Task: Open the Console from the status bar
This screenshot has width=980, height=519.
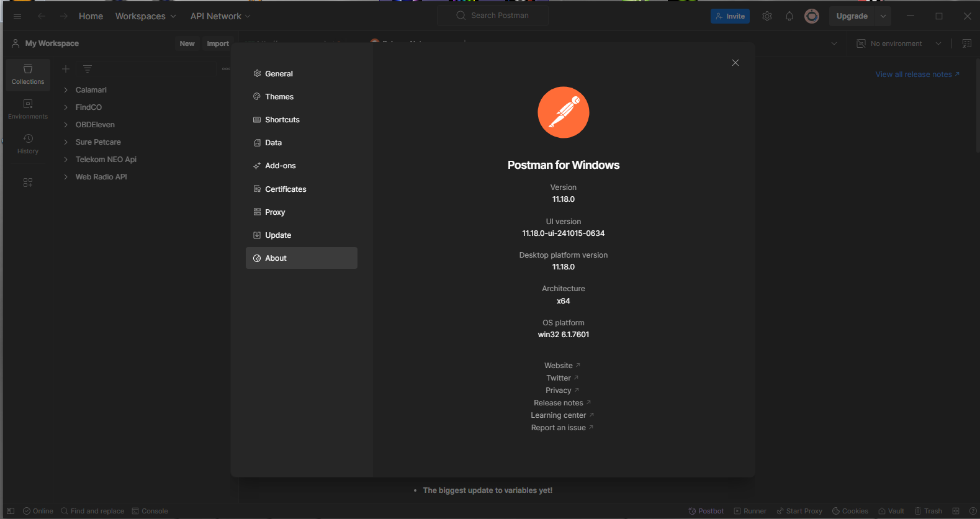Action: point(150,511)
